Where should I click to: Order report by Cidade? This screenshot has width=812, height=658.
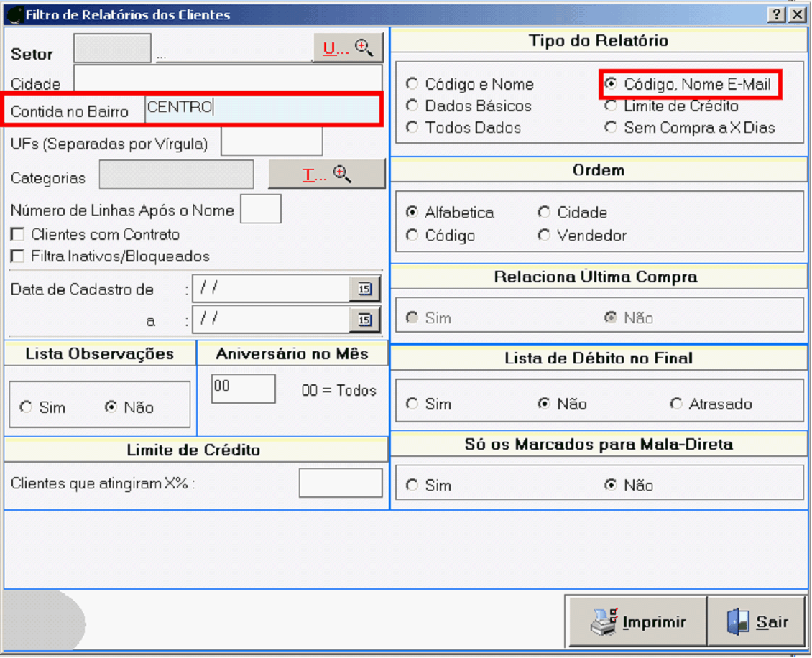point(545,213)
